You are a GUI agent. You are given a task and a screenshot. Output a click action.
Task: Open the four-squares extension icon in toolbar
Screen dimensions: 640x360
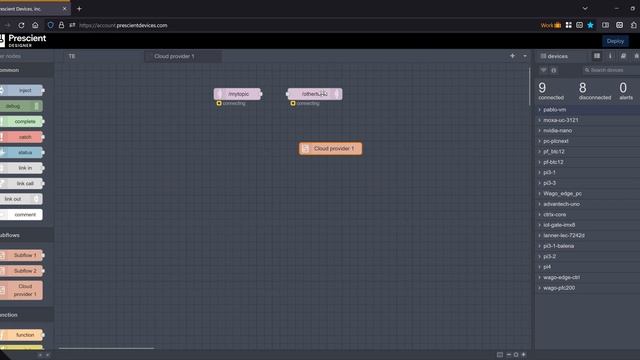[x=569, y=25]
